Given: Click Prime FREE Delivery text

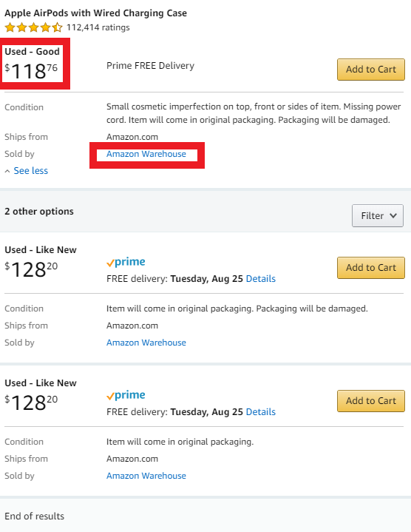Looking at the screenshot, I should pos(151,65).
